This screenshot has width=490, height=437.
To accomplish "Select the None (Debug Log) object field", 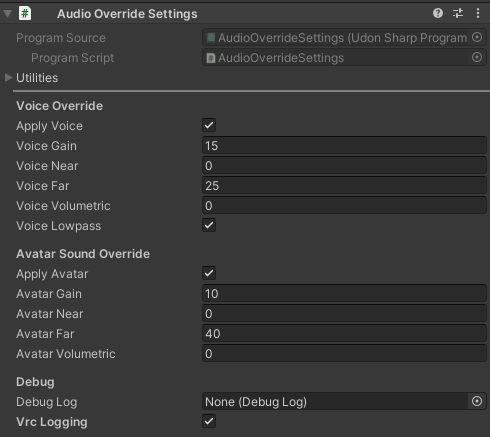I will point(335,402).
